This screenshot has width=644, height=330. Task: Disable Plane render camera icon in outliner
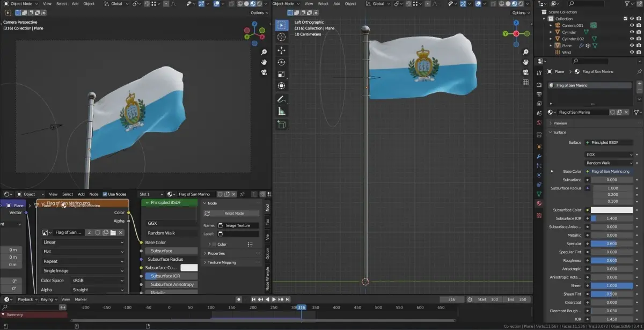tap(638, 46)
